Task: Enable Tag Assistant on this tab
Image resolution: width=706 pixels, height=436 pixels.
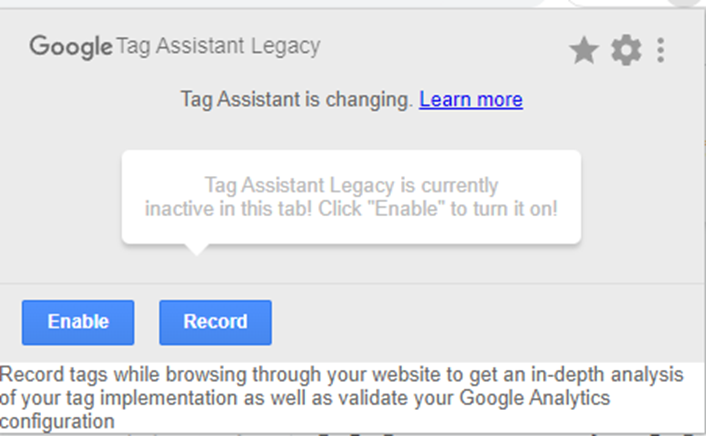Action: tap(78, 322)
